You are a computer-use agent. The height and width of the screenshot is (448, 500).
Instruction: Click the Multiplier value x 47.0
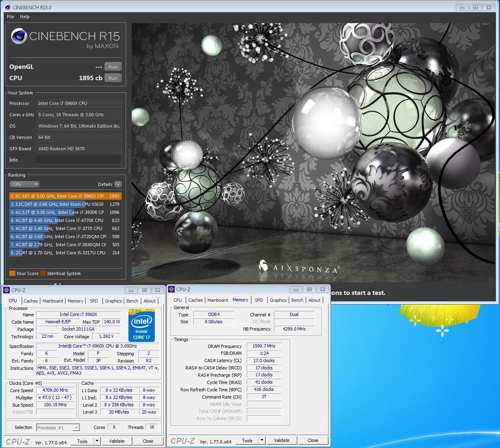pos(55,397)
